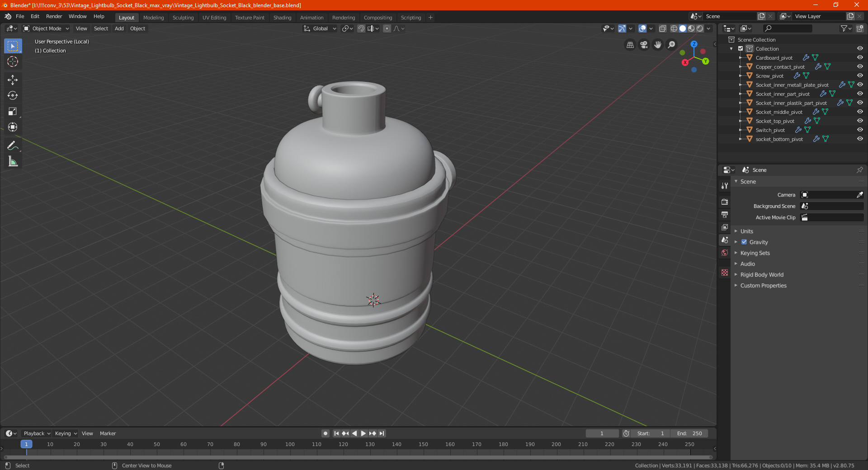This screenshot has height=470, width=868.
Task: Select the Annotate pencil tool
Action: pyautogui.click(x=13, y=146)
